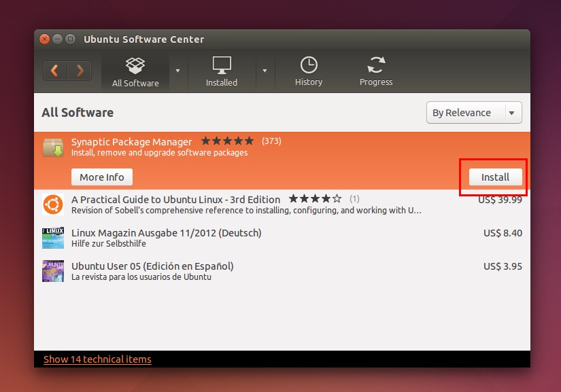Expand the All Software dropdown arrow
Image resolution: width=561 pixels, height=392 pixels.
177,71
